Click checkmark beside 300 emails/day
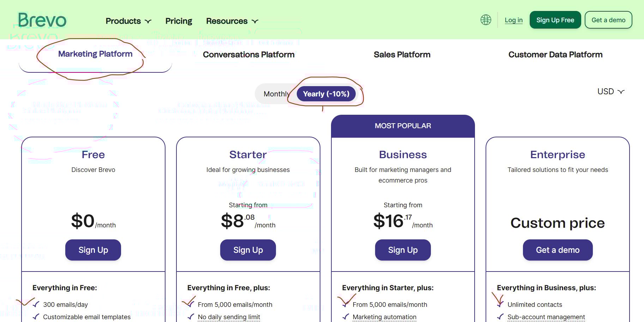 pos(36,304)
